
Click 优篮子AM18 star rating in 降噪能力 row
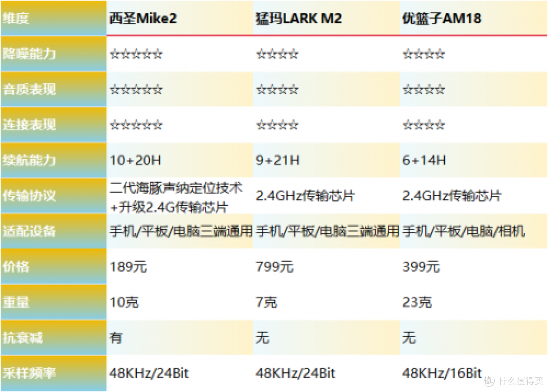[x=424, y=54]
